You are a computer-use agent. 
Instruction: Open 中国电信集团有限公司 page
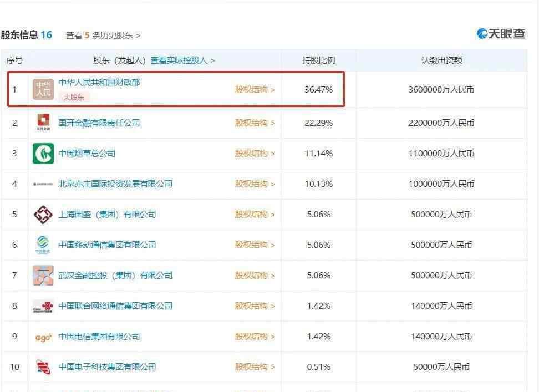point(99,337)
